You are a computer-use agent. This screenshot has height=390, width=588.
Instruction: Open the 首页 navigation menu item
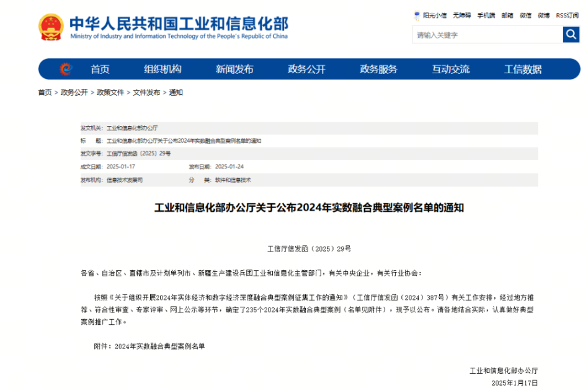click(x=100, y=69)
